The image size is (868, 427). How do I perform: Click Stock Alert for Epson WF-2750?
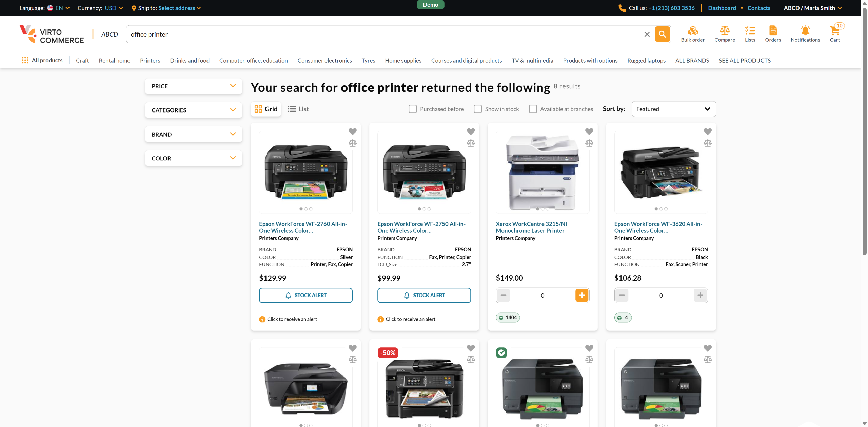pos(424,295)
